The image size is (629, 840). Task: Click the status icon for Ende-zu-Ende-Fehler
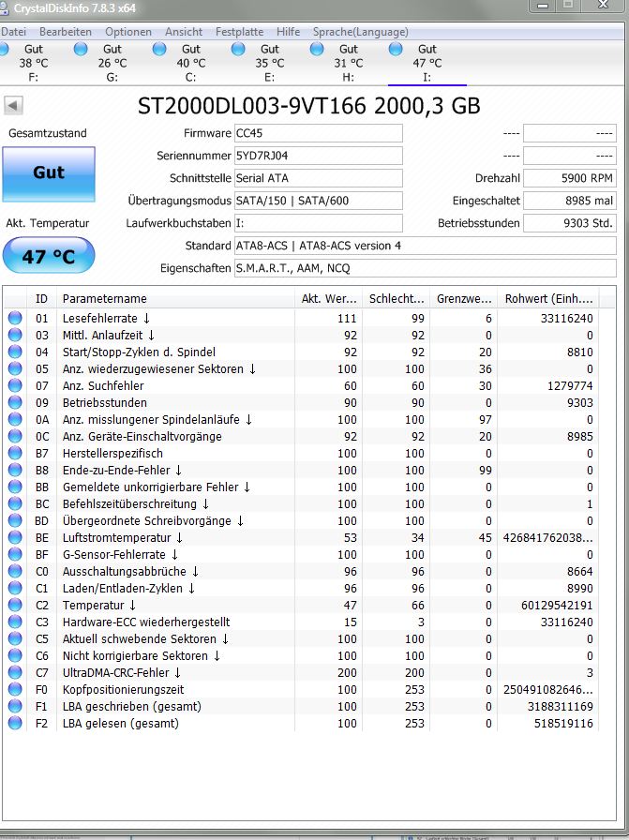pyautogui.click(x=15, y=471)
